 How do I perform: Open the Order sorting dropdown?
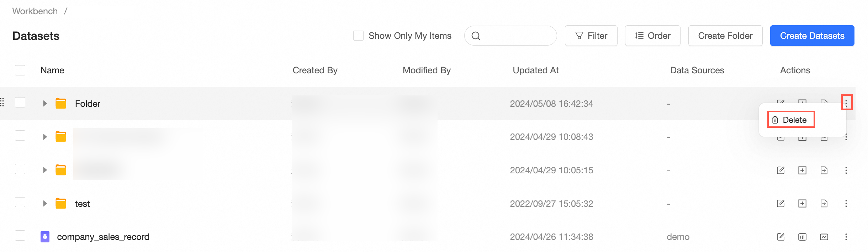click(x=652, y=36)
